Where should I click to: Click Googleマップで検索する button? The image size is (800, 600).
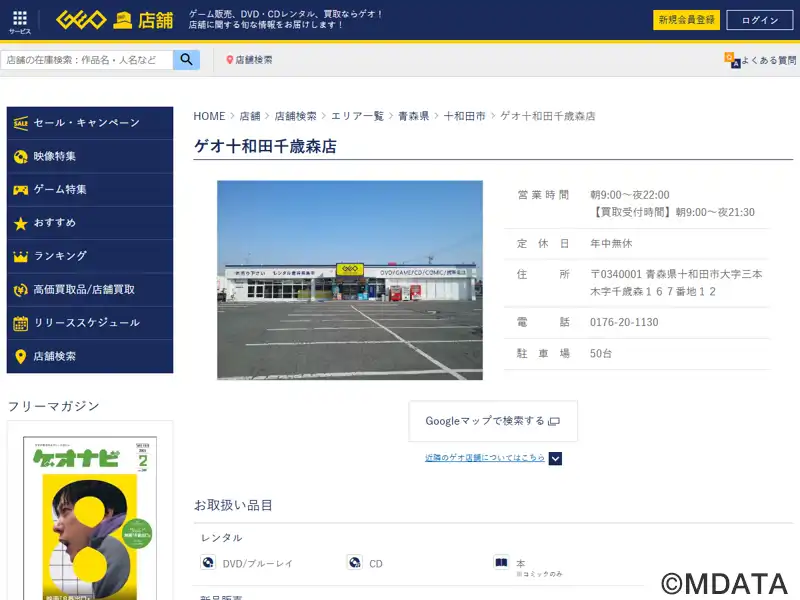(493, 421)
